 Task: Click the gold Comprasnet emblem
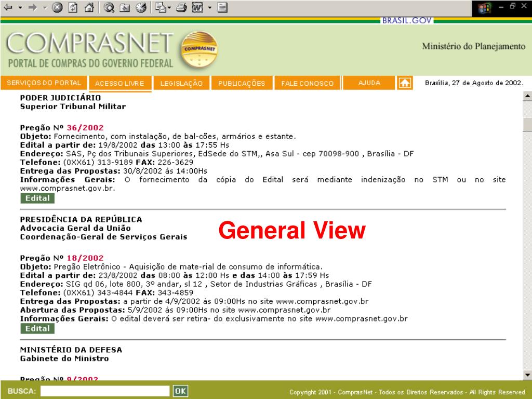click(x=199, y=49)
